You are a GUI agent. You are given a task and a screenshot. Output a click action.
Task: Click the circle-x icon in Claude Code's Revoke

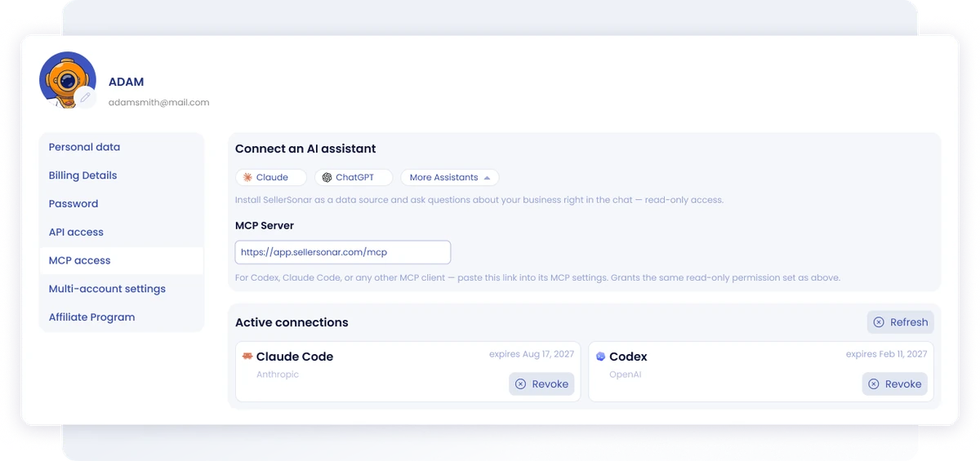[521, 384]
